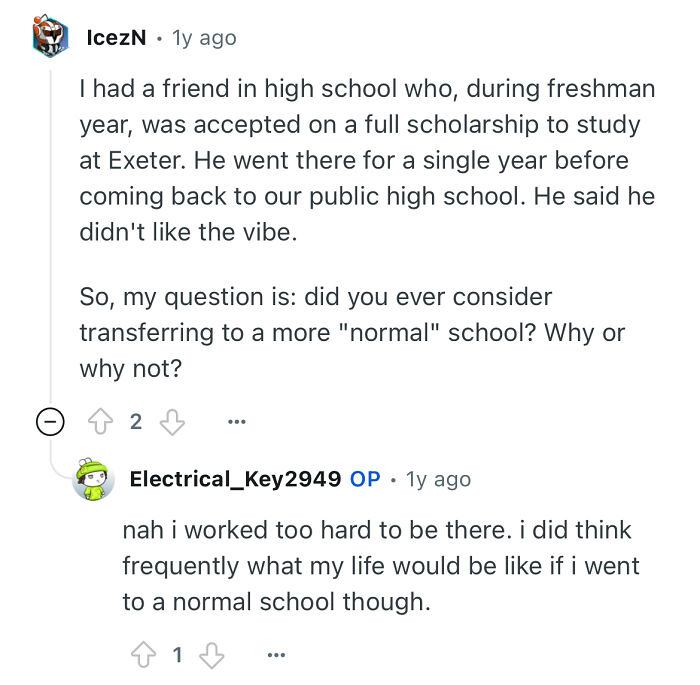
Task: Open Electrical_Key2949's profile via username
Action: coord(235,479)
